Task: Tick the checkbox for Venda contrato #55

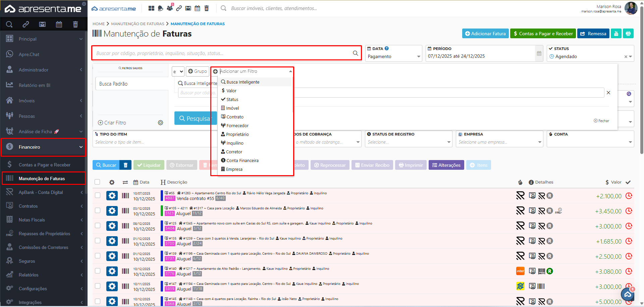Action: [x=98, y=195]
